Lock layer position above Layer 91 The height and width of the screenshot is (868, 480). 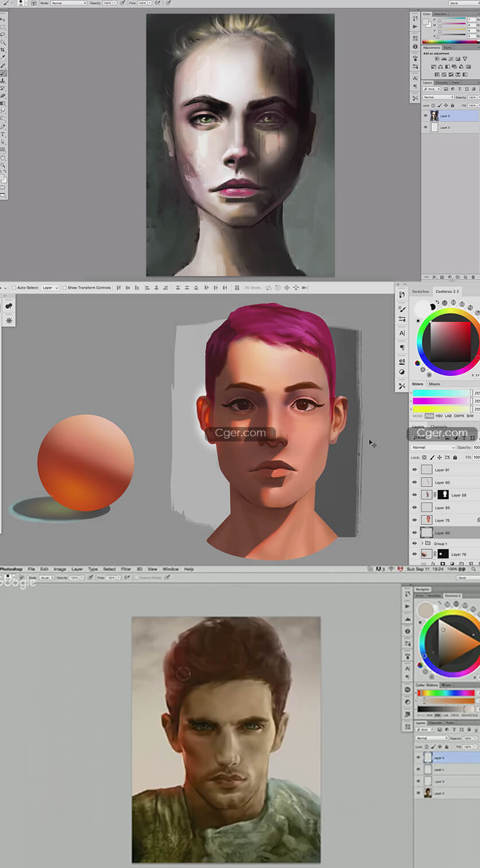tap(440, 458)
